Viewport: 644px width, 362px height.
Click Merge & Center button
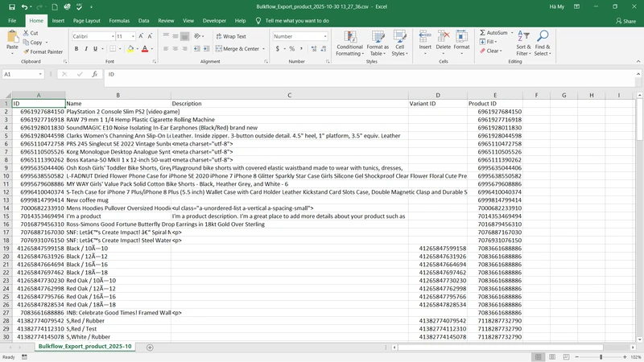[237, 49]
